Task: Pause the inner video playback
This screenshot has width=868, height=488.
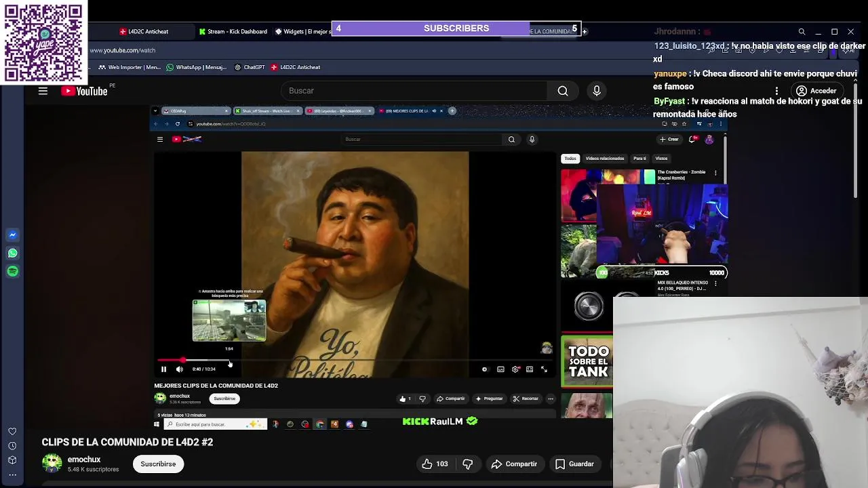Action: point(163,369)
